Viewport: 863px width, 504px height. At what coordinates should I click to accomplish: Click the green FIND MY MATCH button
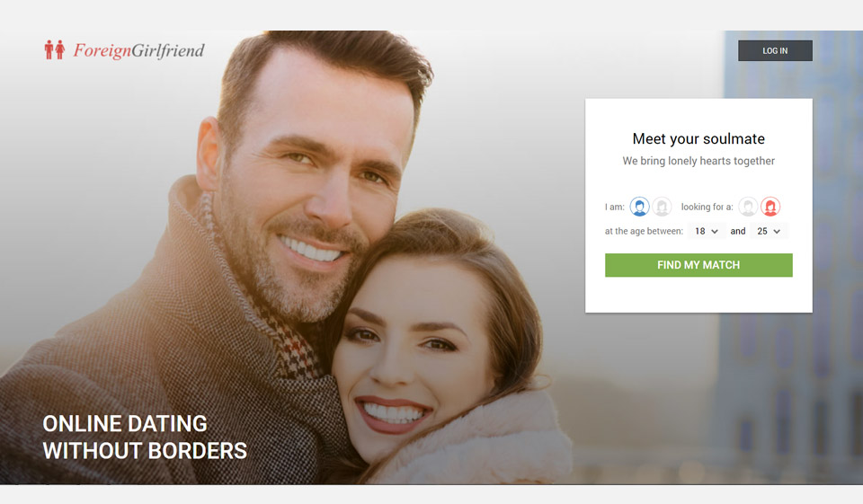[x=698, y=265]
